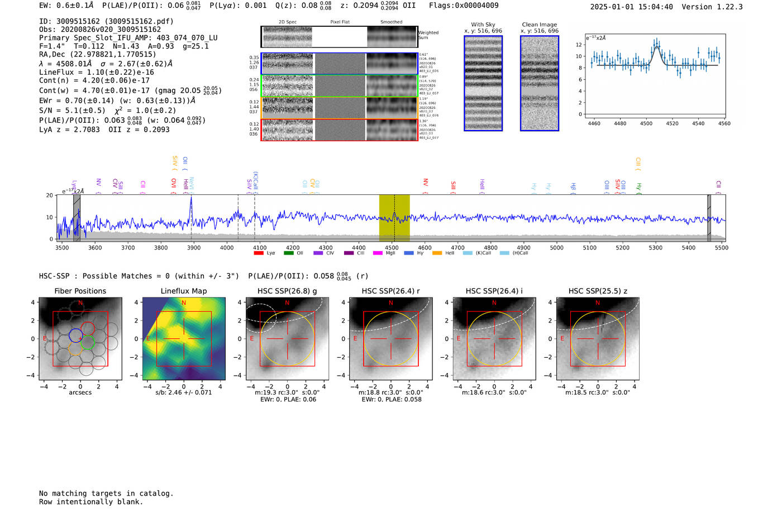Click the 'Row intentionally blank.' text
Viewport: 782px width, 532px height.
[x=91, y=502]
